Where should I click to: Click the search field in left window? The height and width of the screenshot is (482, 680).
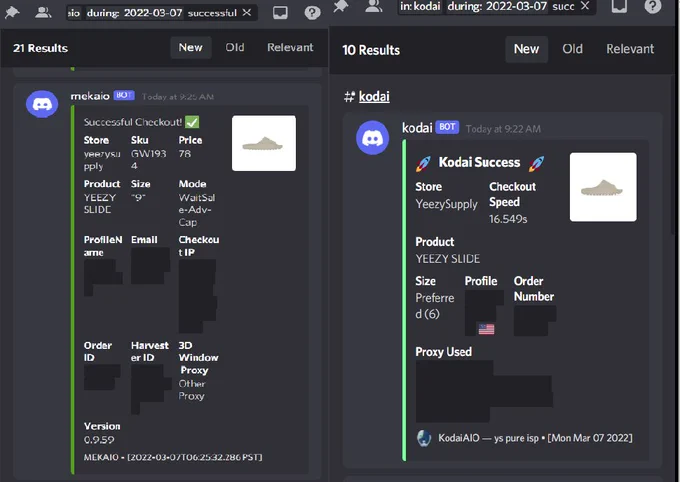162,13
